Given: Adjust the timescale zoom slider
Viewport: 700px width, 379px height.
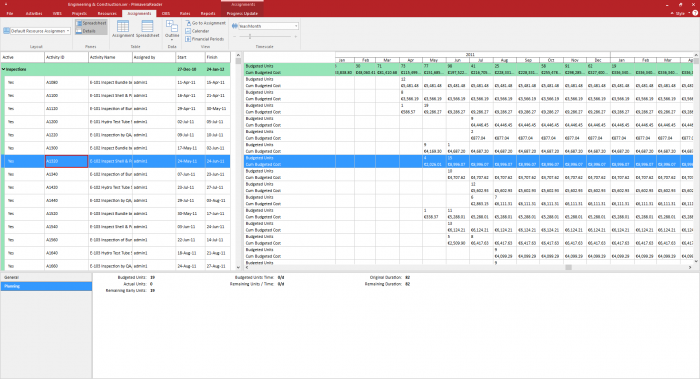Looking at the screenshot, I should tap(250, 37).
